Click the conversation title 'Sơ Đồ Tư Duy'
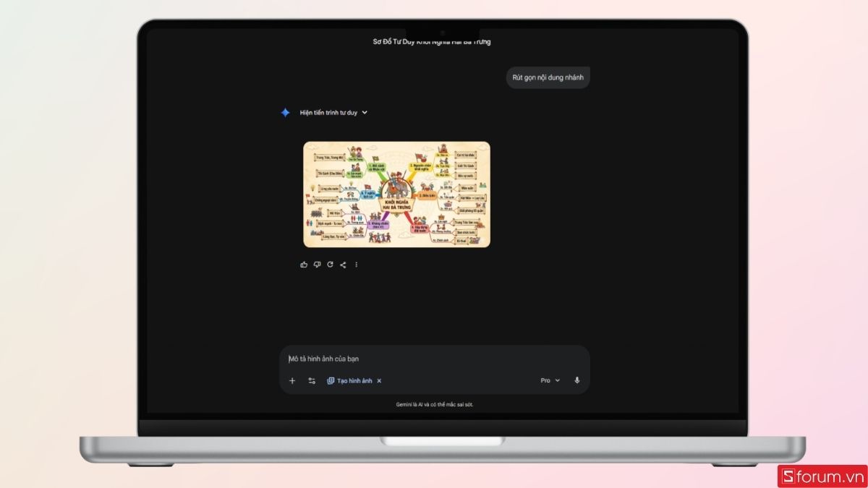This screenshot has height=488, width=868. pyautogui.click(x=432, y=42)
